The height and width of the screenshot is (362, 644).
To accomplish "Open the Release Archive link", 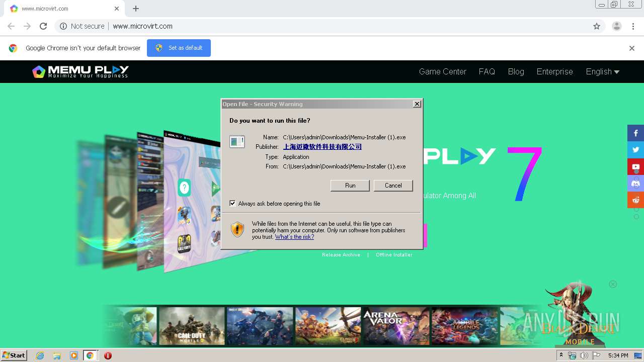I will click(x=341, y=255).
